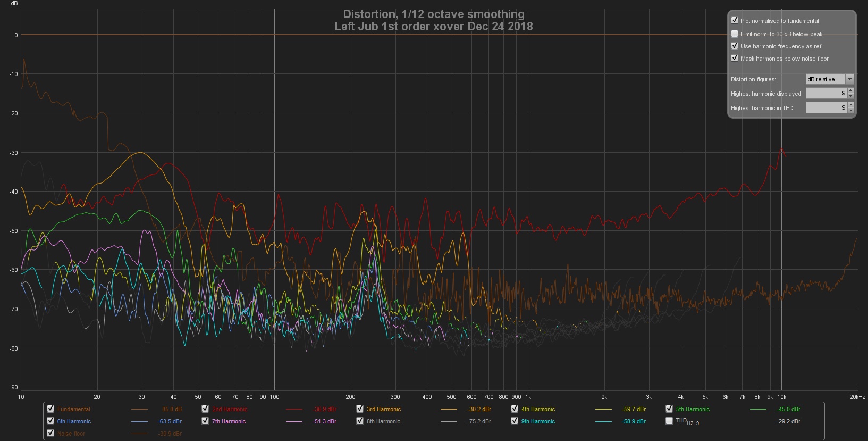Toggle the 8th Harmonic trace checkbox
868x441 pixels.
[360, 421]
